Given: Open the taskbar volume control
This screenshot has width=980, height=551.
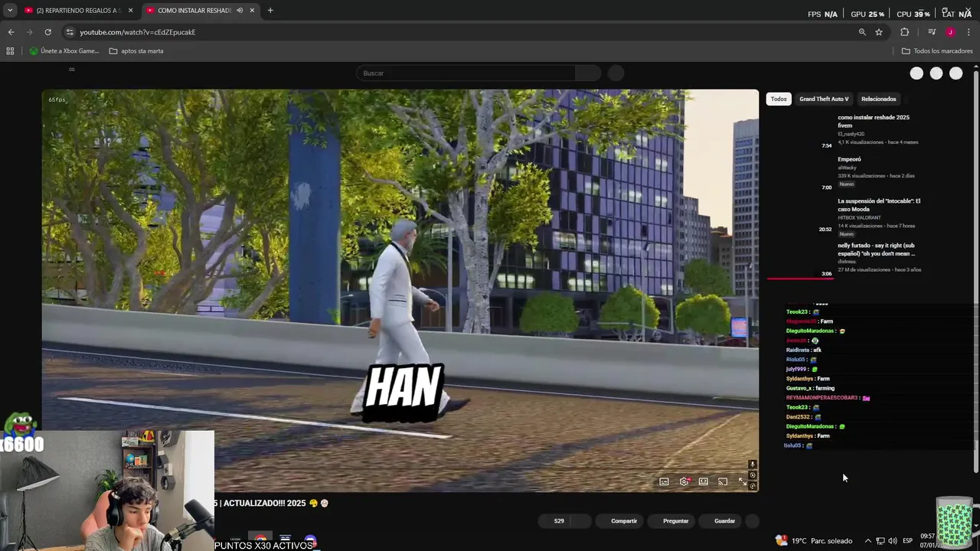Looking at the screenshot, I should click(892, 540).
